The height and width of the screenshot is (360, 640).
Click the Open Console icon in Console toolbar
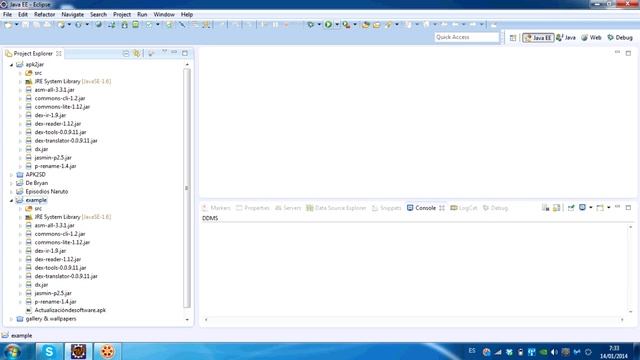coord(600,208)
